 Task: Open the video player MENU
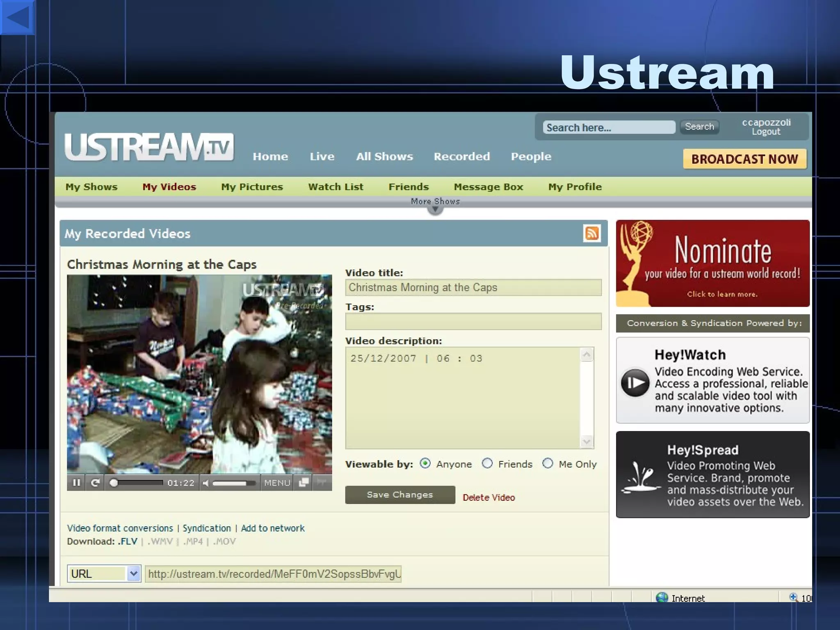click(277, 483)
